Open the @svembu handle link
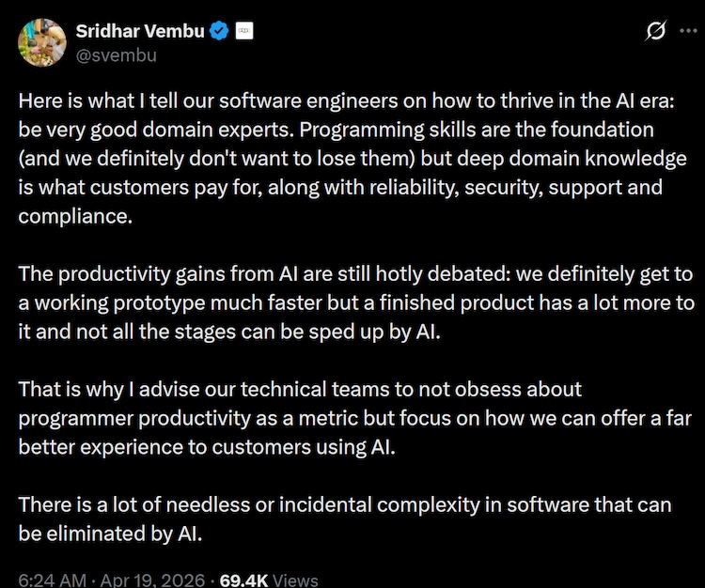Screen dimensions: 705x588 coord(116,54)
